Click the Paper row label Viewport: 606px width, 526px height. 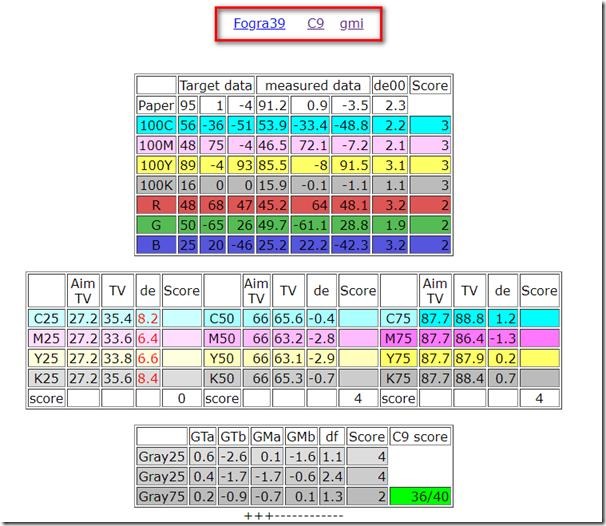click(156, 105)
